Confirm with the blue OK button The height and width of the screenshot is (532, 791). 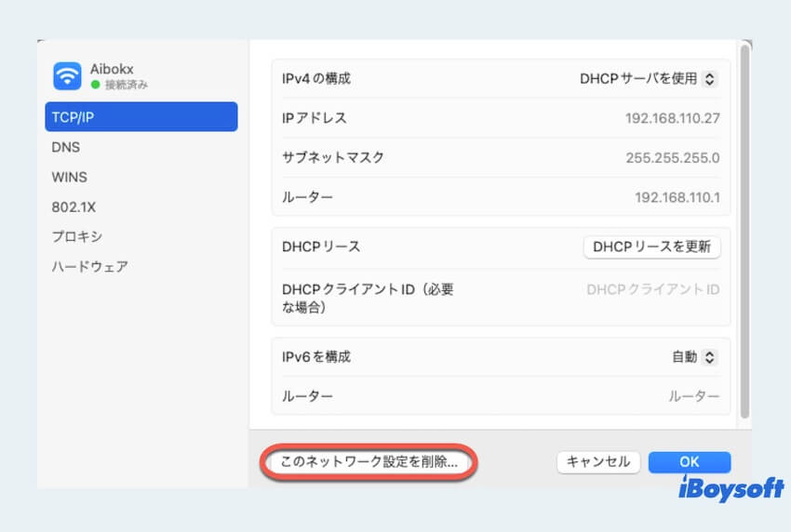point(689,461)
